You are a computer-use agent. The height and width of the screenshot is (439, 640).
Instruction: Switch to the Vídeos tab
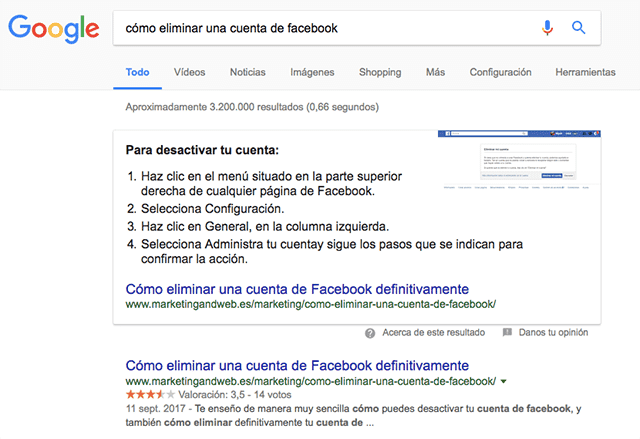[189, 72]
